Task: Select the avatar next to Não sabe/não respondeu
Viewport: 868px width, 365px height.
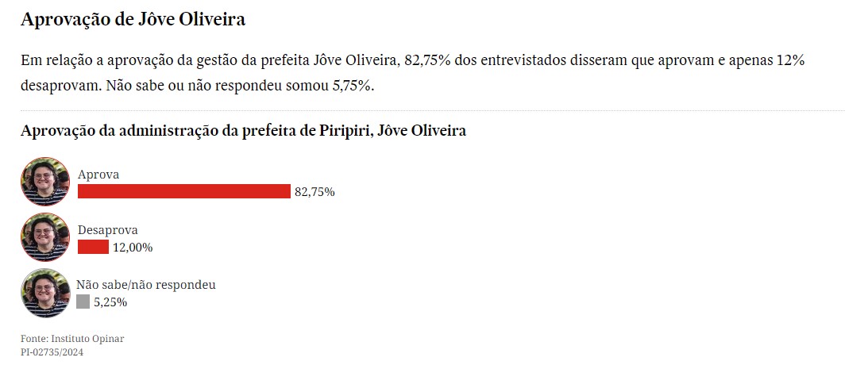Action: (x=45, y=293)
